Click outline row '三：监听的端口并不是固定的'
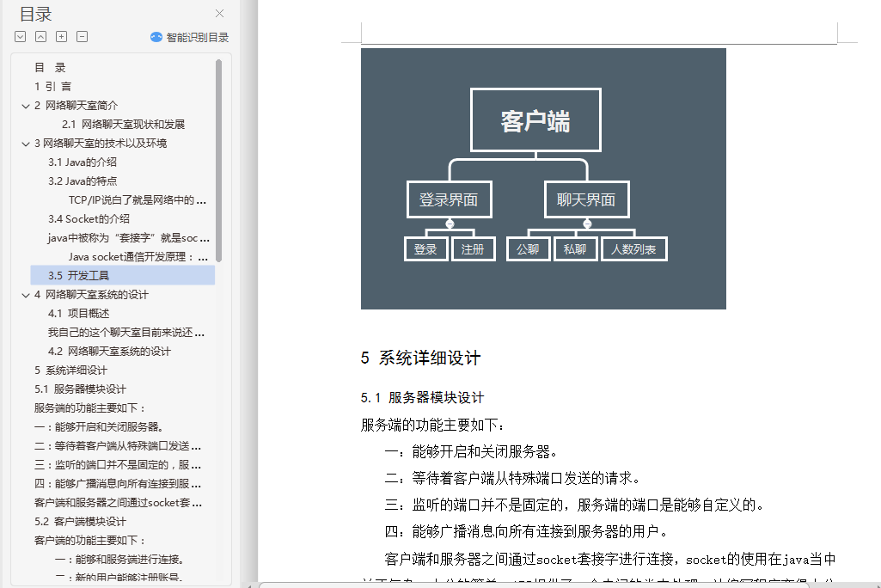The width and height of the screenshot is (881, 588). coord(118,465)
